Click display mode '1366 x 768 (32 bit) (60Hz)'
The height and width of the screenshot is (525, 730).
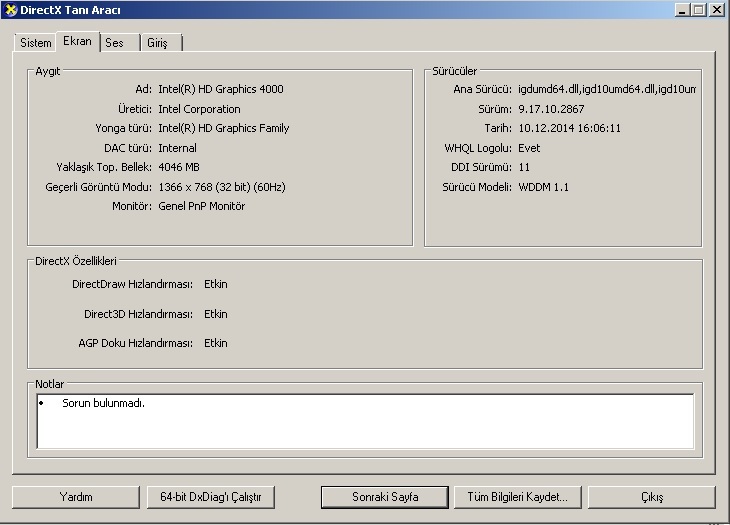tap(222, 187)
